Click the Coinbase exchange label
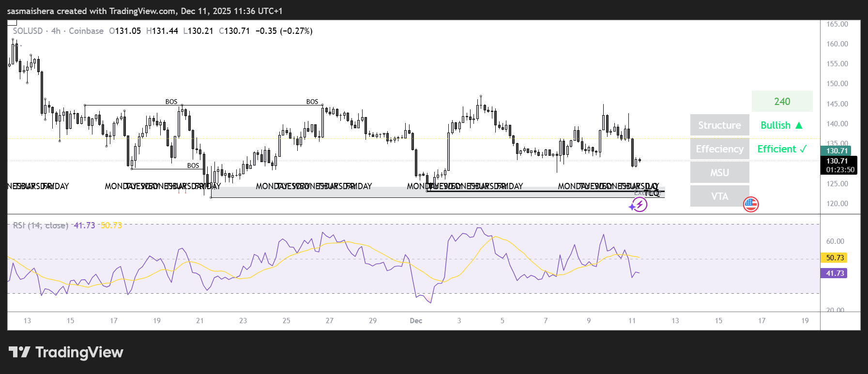Image resolution: width=868 pixels, height=374 pixels. click(x=86, y=31)
